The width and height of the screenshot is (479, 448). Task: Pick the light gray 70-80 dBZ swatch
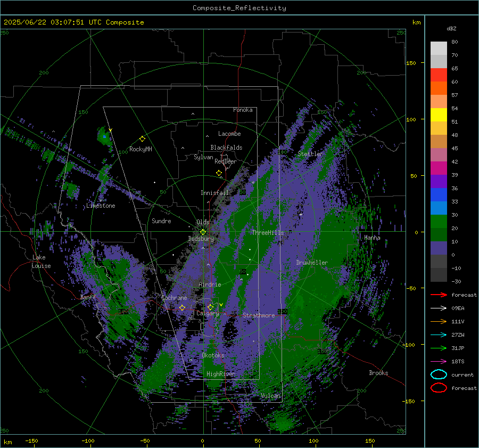(439, 48)
